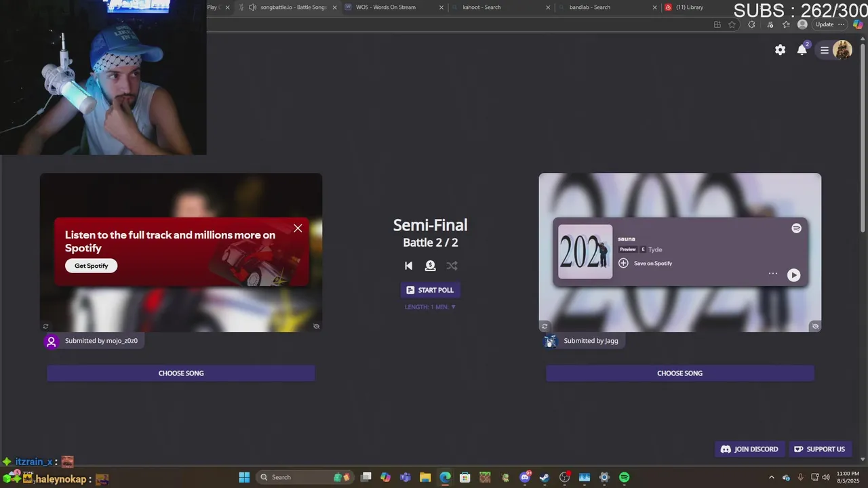Close the Spotify full track banner
This screenshot has height=488, width=868.
298,228
